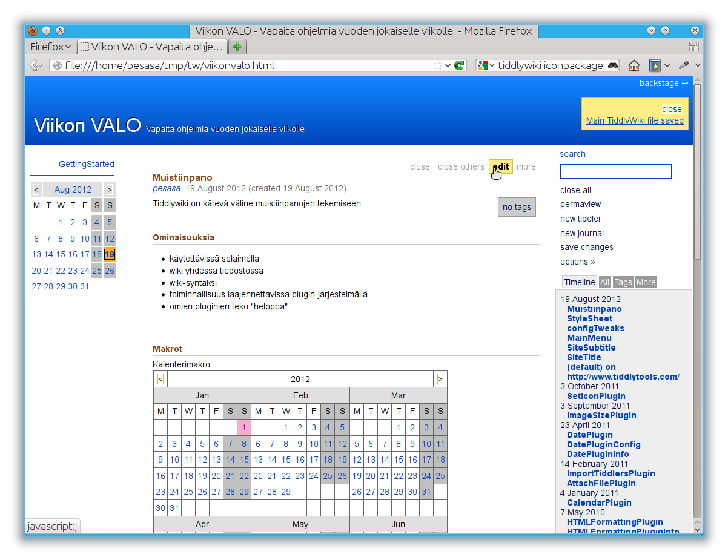Expand the options » section
The width and height of the screenshot is (728, 560).
coord(578,262)
